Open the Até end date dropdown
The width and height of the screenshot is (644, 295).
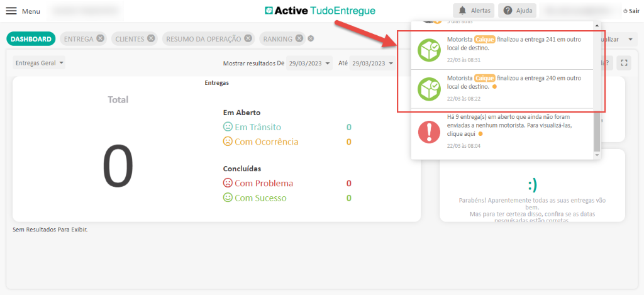tap(372, 63)
